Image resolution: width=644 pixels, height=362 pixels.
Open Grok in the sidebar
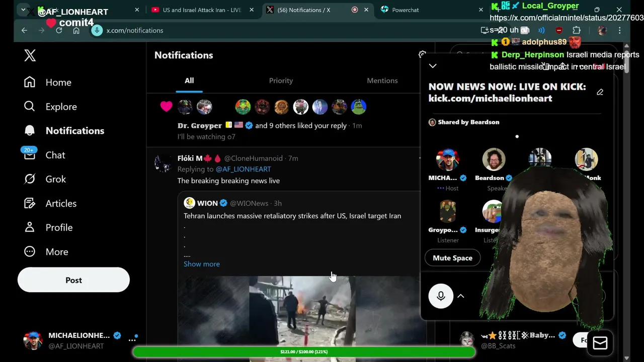(45, 179)
